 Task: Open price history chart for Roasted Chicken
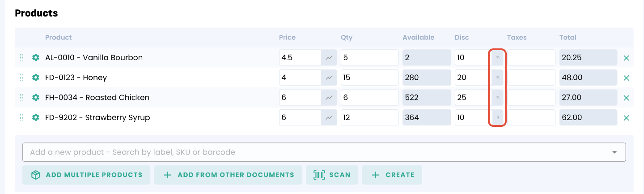[x=329, y=98]
